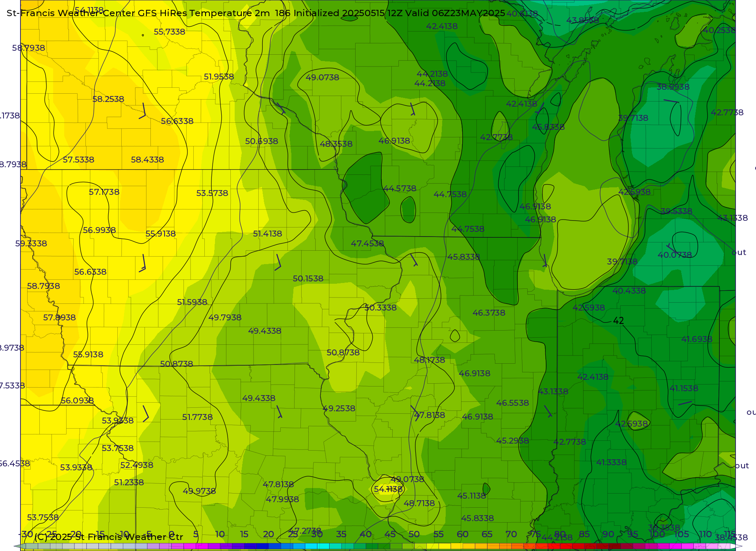
Task: Select the value 40.4338
Action: [629, 291]
